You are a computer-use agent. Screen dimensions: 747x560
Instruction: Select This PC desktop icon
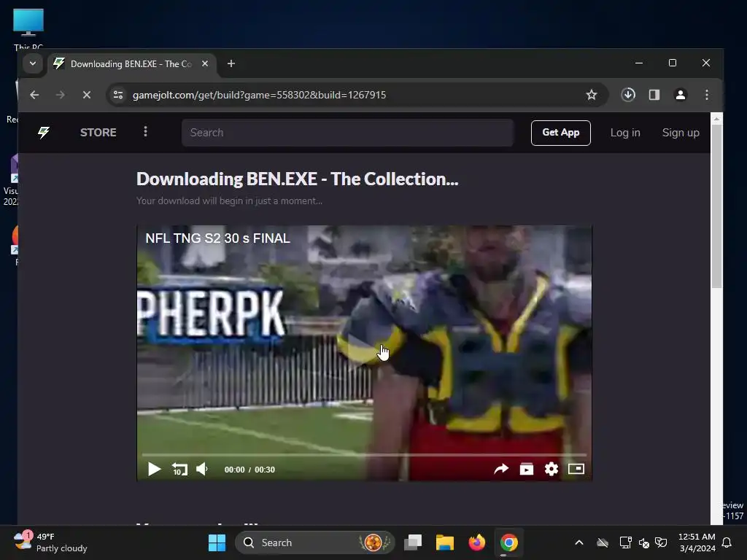pyautogui.click(x=28, y=28)
